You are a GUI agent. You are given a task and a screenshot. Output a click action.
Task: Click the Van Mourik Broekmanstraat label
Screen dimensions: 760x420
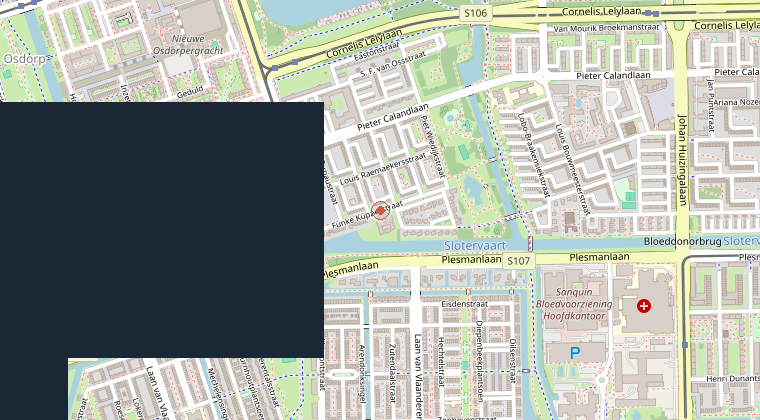[606, 28]
